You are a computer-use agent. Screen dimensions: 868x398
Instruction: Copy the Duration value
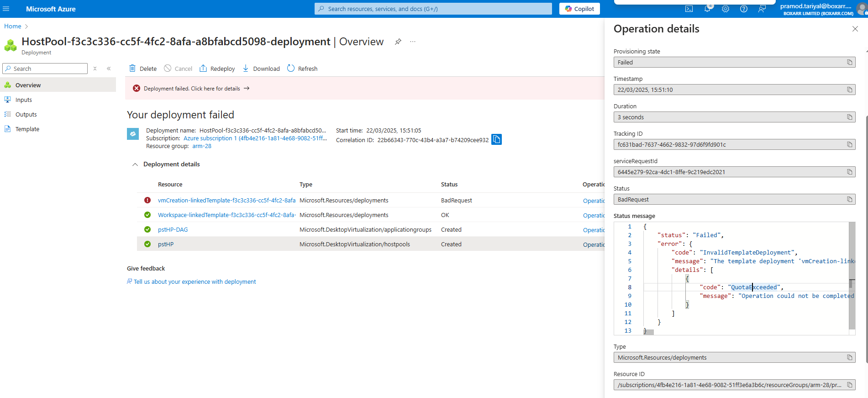coord(850,117)
